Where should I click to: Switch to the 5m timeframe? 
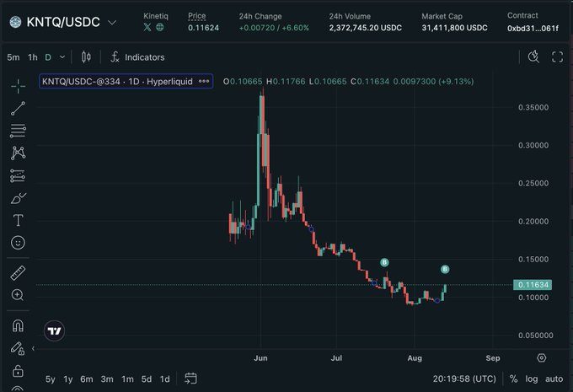(x=13, y=57)
